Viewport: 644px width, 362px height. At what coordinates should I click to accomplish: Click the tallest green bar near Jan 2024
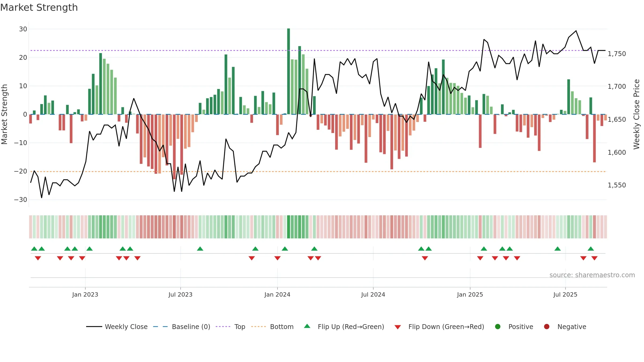coord(288,71)
